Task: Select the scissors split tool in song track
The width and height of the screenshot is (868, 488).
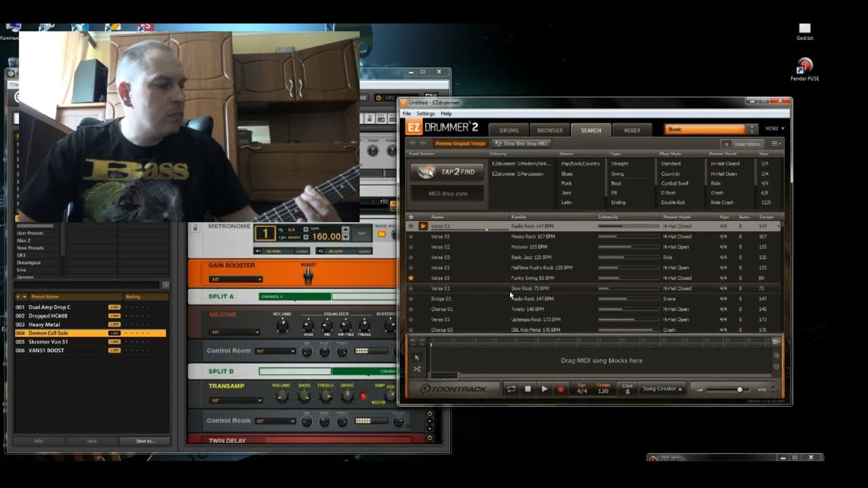Action: point(416,369)
